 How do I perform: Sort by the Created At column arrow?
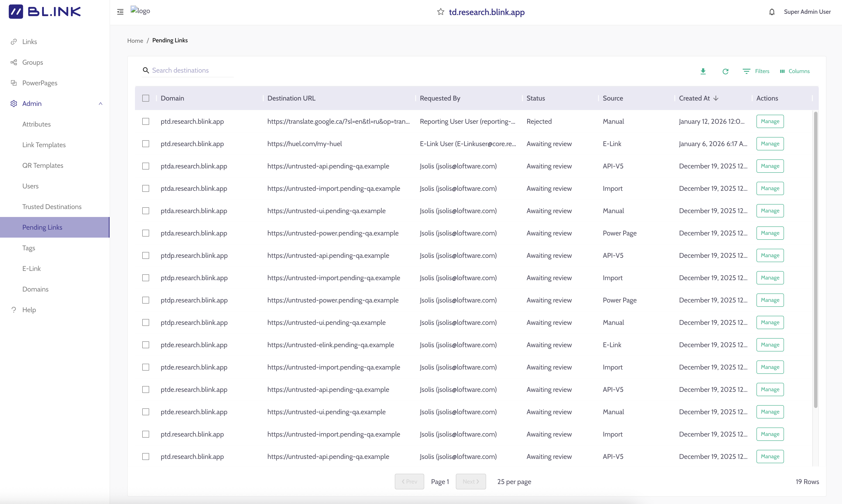(x=716, y=98)
